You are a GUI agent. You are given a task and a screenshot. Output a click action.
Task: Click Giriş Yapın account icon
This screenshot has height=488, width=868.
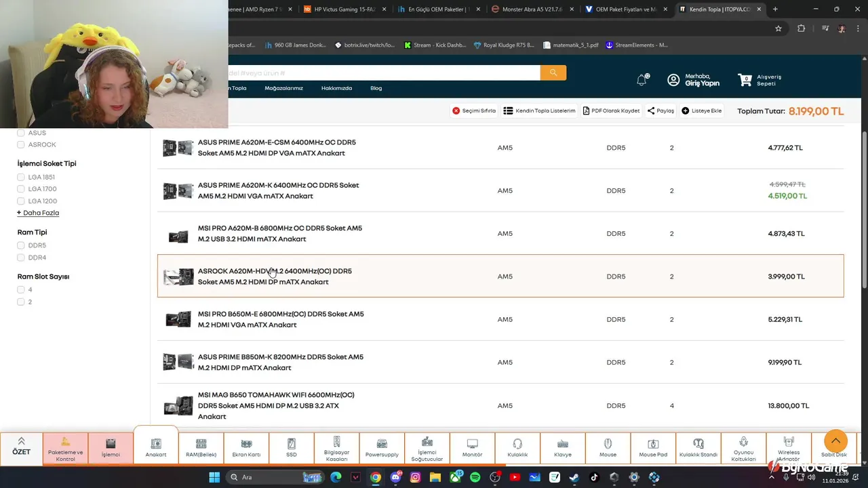pos(673,80)
